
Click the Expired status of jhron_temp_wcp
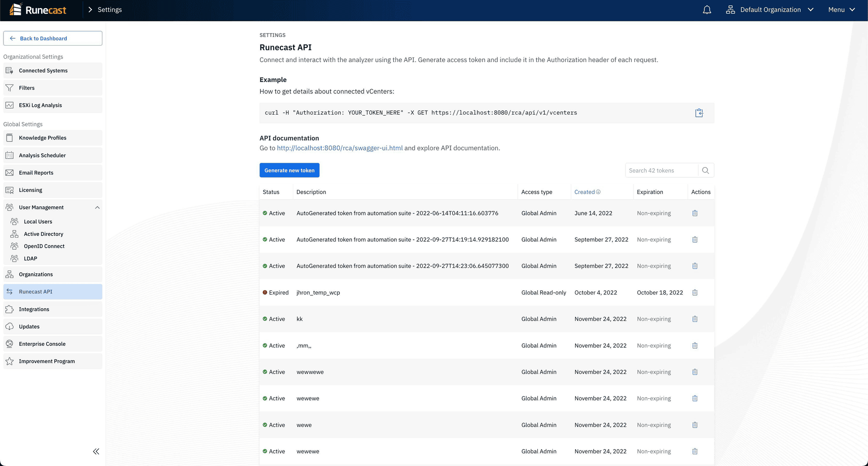click(276, 293)
